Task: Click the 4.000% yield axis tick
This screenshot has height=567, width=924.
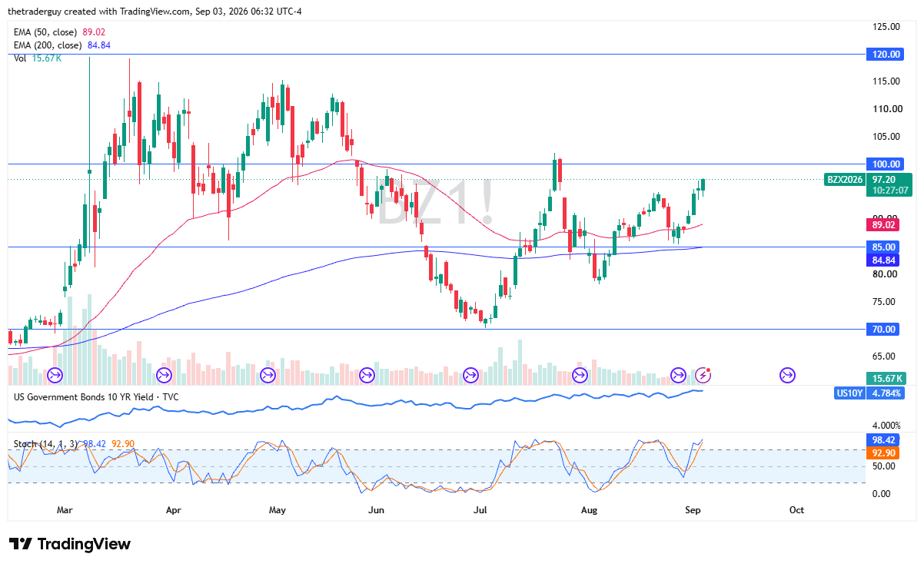Action: point(886,425)
